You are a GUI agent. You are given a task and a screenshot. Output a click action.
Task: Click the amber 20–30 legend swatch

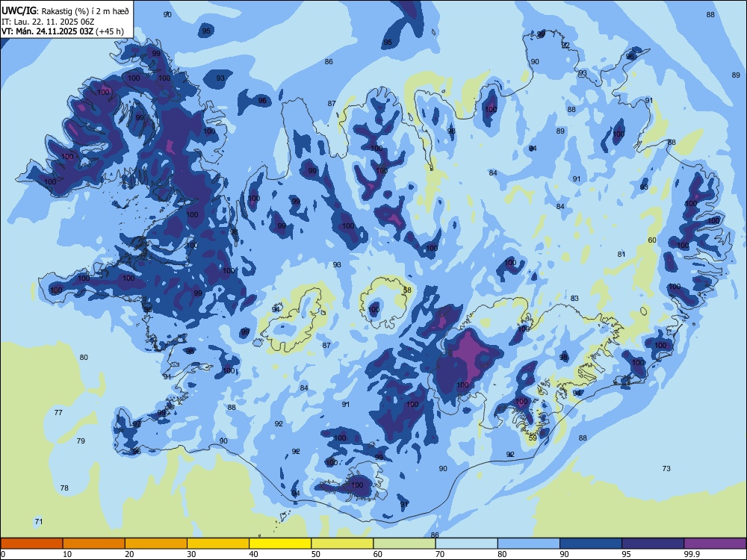coord(156,544)
